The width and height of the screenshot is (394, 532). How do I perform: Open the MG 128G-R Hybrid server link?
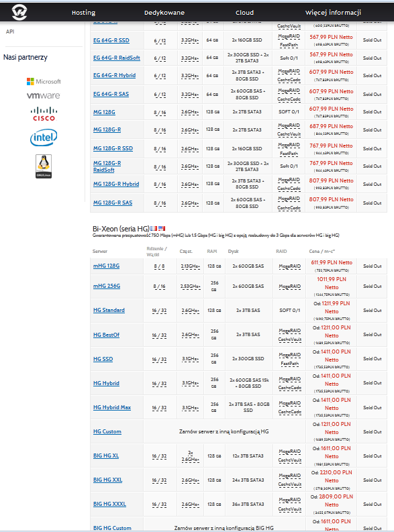click(116, 184)
